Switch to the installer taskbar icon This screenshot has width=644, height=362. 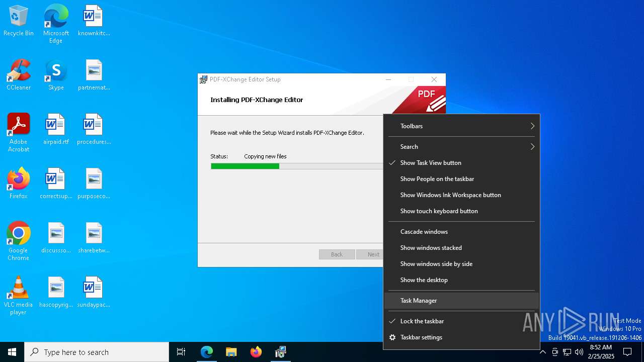(x=281, y=352)
